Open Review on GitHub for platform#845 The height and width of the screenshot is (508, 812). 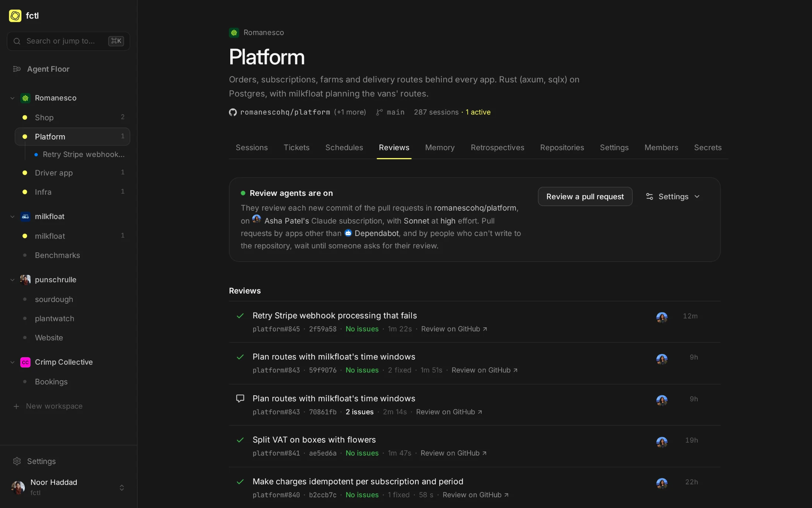454,329
